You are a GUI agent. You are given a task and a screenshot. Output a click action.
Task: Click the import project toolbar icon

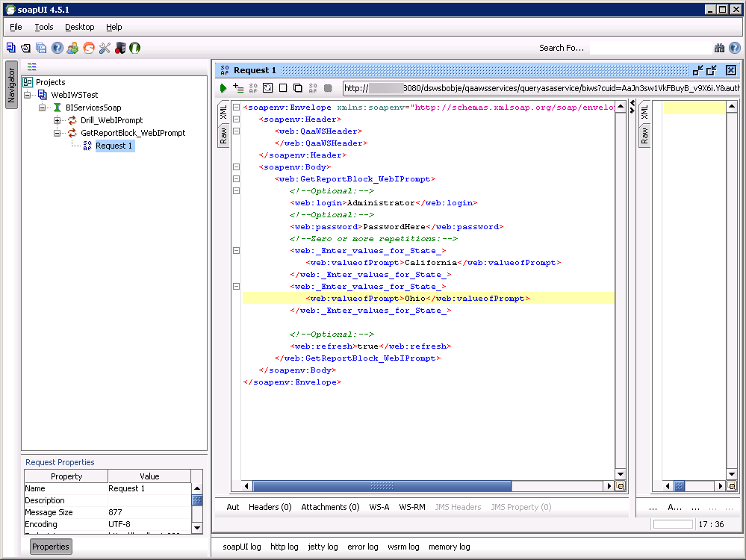25,48
